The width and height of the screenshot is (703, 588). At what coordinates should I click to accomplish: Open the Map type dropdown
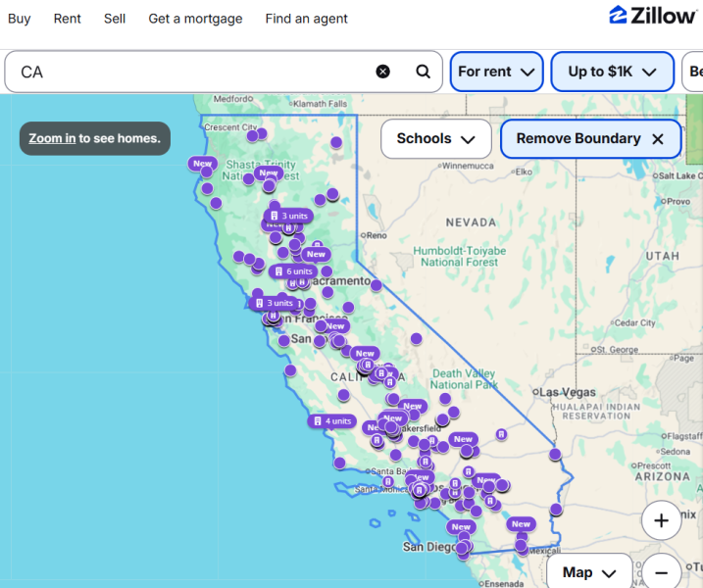coord(589,572)
